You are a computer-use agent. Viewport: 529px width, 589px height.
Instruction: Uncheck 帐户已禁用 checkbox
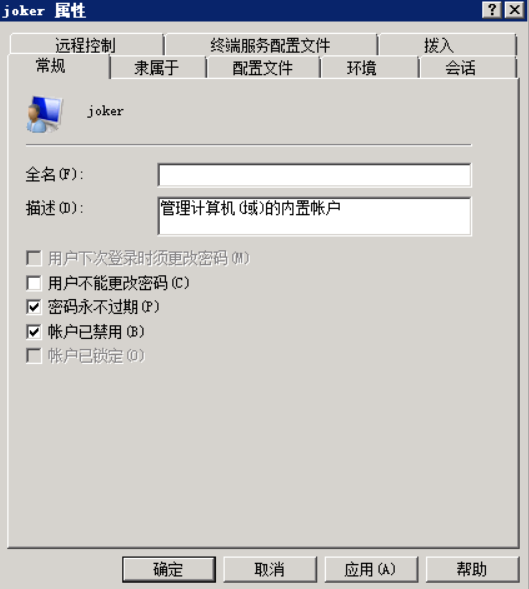pos(34,332)
